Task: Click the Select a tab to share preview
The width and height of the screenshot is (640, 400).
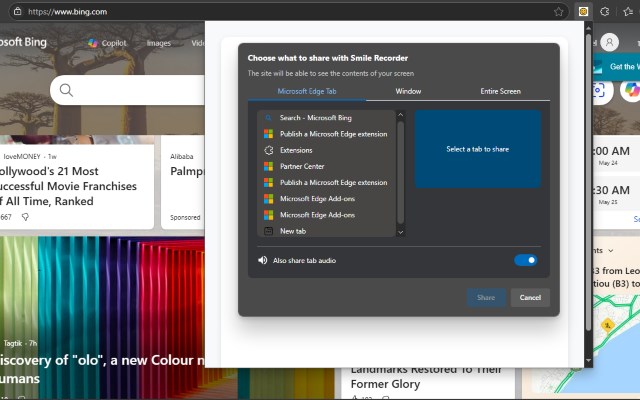Action: click(478, 149)
